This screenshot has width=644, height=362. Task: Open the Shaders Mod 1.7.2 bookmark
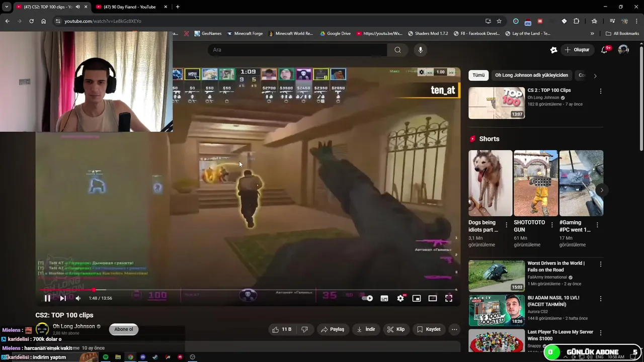pos(428,34)
